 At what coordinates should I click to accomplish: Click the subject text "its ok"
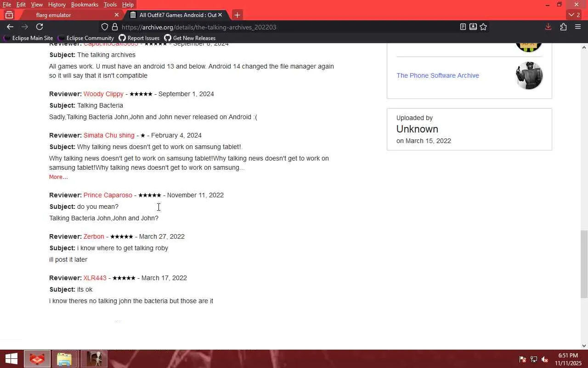85,289
